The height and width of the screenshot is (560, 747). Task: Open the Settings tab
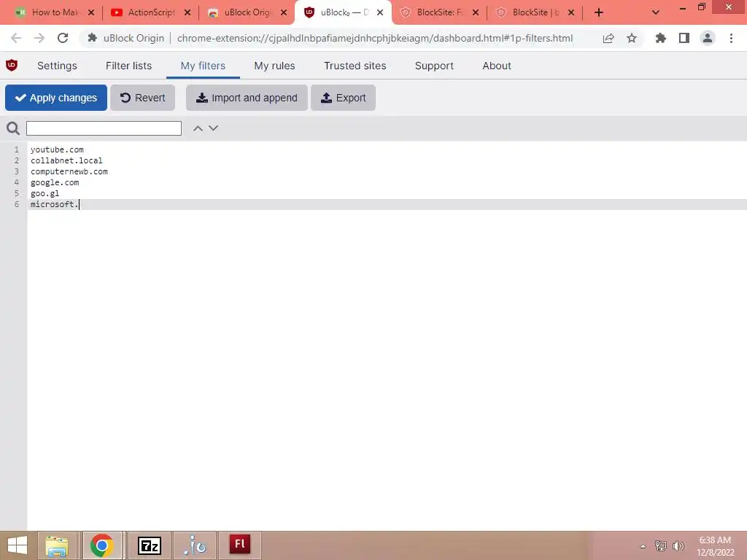point(57,66)
